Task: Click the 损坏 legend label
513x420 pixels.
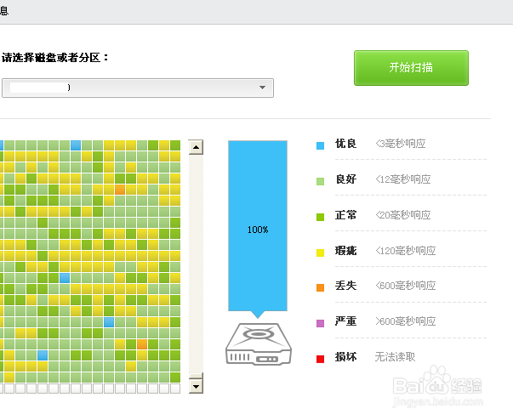Action: tap(345, 356)
